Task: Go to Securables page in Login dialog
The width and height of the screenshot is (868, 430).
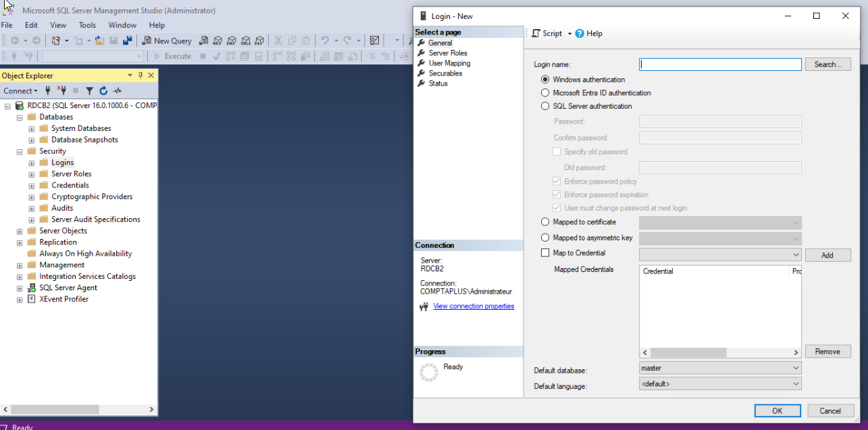Action: point(445,73)
